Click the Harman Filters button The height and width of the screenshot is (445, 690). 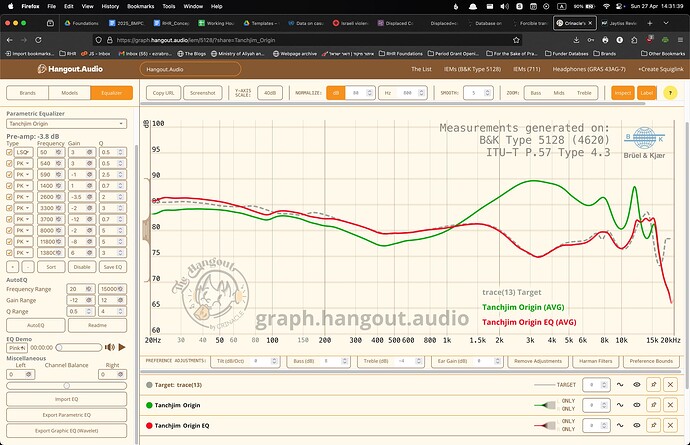(595, 361)
